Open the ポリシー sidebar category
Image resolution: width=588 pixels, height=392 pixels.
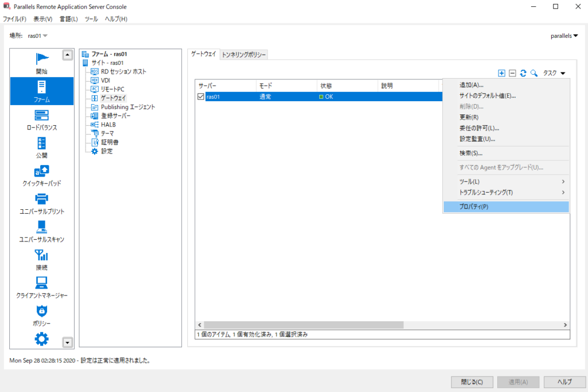point(41,316)
